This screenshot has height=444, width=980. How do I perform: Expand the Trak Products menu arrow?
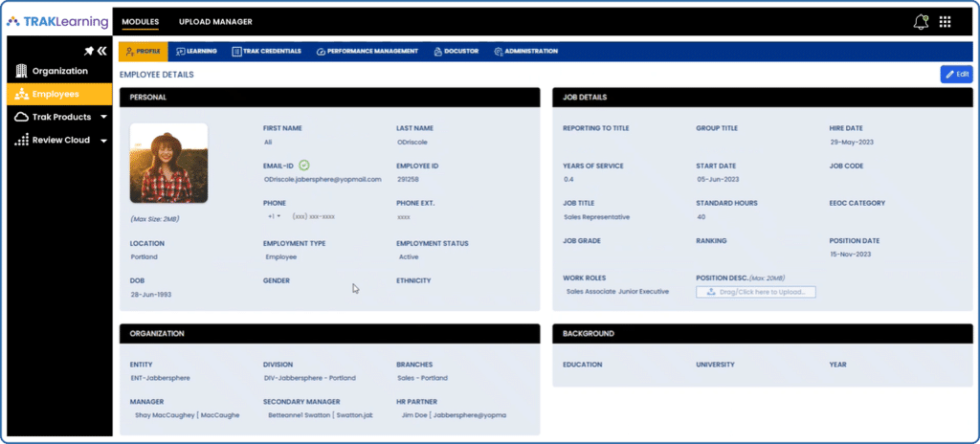103,117
